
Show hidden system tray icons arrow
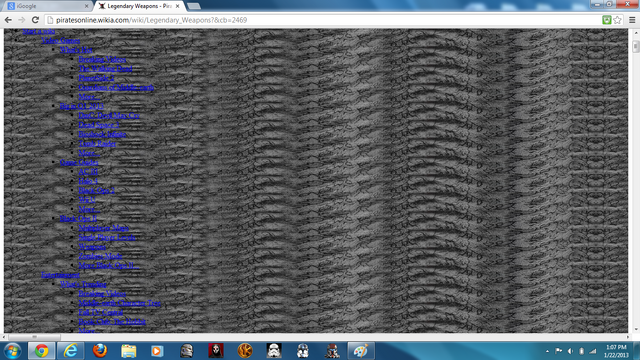coord(547,351)
